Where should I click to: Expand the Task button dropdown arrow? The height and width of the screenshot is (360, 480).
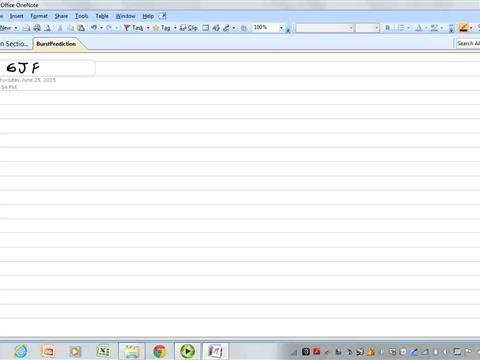coord(148,28)
